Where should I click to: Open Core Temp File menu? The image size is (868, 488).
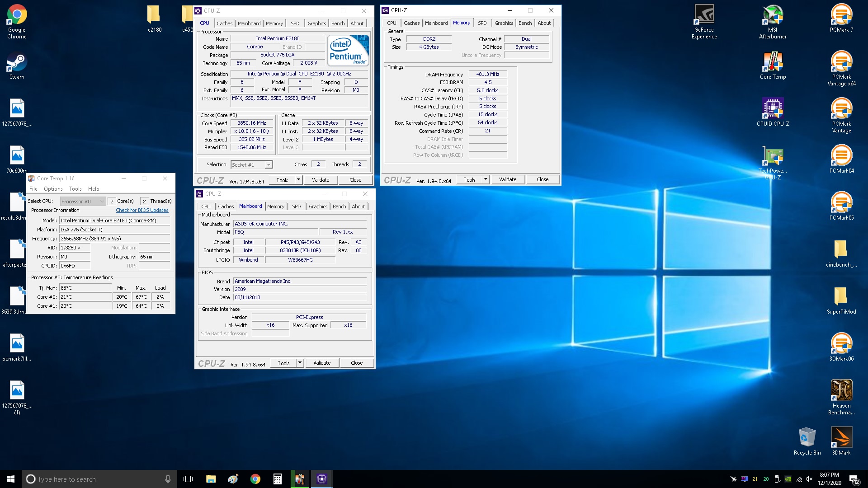33,189
